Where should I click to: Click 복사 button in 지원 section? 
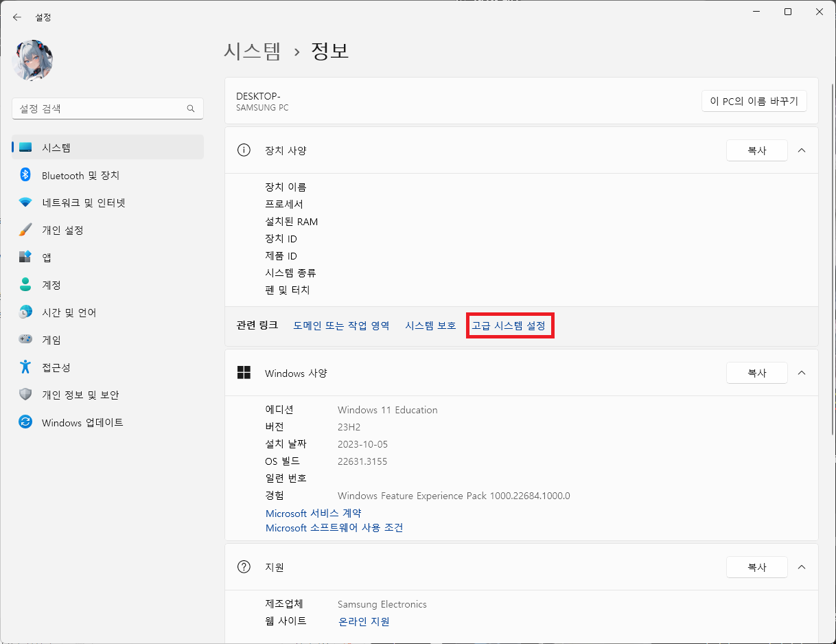click(x=757, y=567)
